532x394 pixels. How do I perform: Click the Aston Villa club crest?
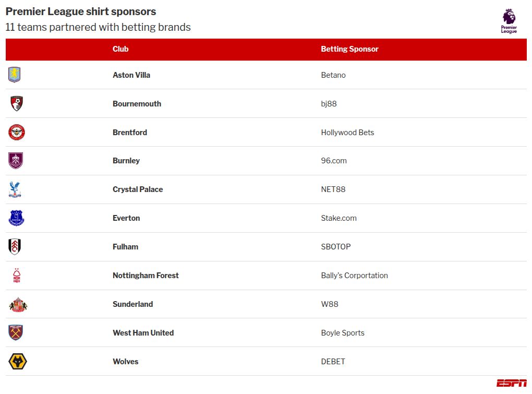coord(15,75)
